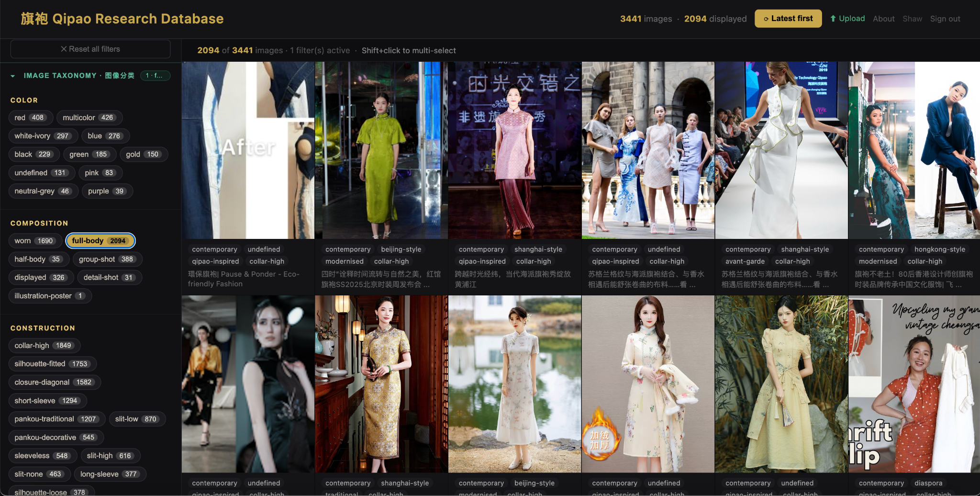Click avant-garde tag on white runway card
The image size is (980, 496).
[745, 261]
